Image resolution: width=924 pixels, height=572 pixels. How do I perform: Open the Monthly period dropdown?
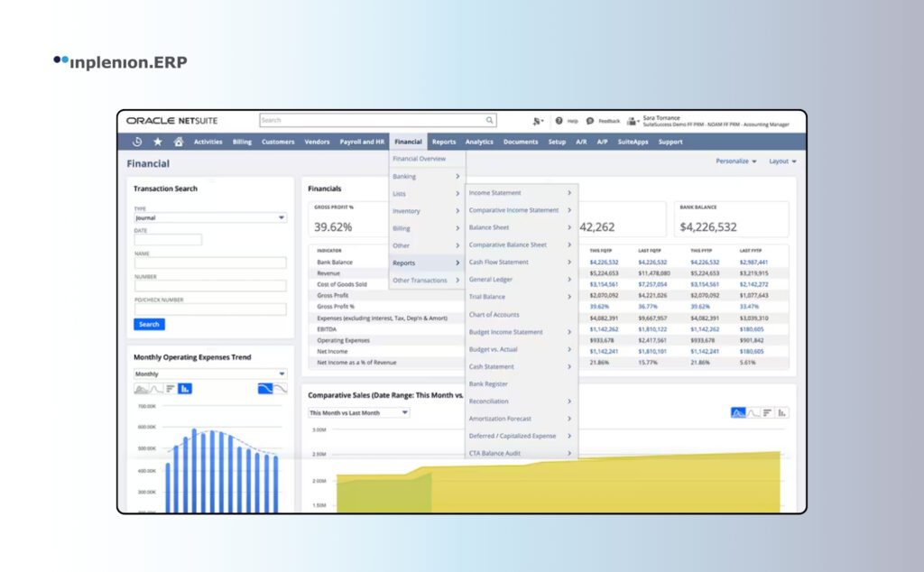[210, 374]
